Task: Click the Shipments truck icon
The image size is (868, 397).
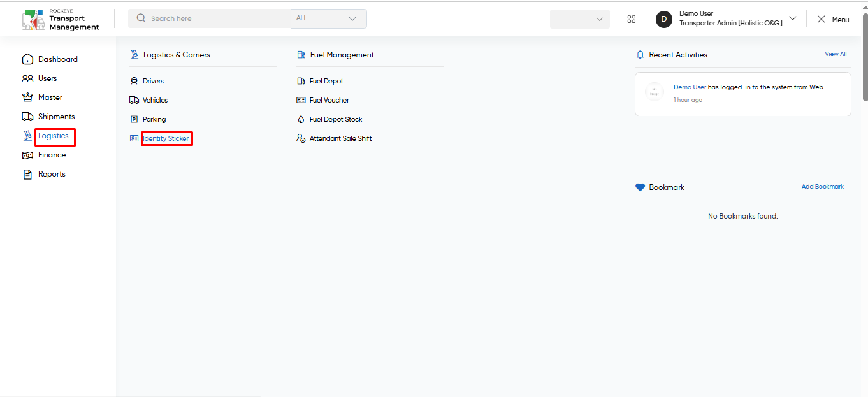Action: tap(27, 117)
